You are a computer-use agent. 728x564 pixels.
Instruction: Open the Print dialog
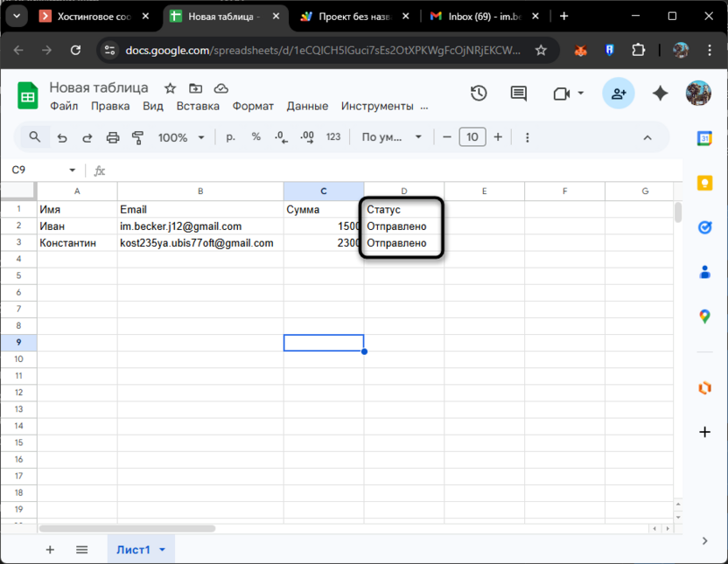pos(113,137)
